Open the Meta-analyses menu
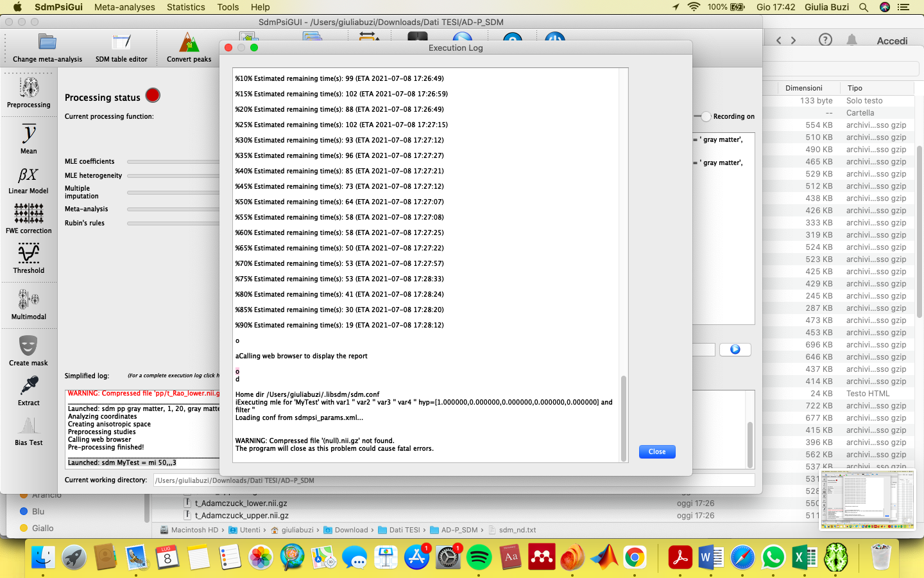This screenshot has height=578, width=924. point(124,7)
